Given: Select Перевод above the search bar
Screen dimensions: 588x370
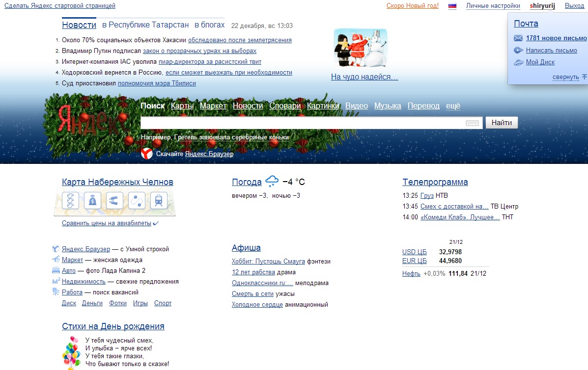Looking at the screenshot, I should [x=424, y=106].
